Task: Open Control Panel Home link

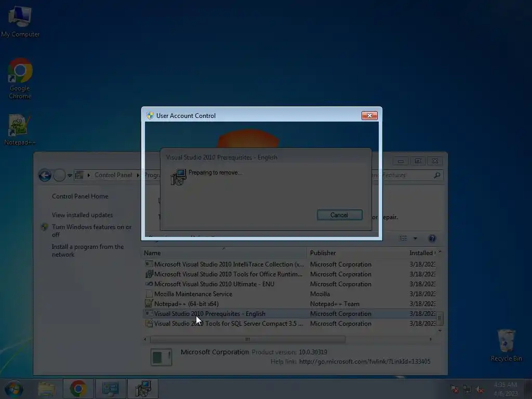Action: [80, 196]
